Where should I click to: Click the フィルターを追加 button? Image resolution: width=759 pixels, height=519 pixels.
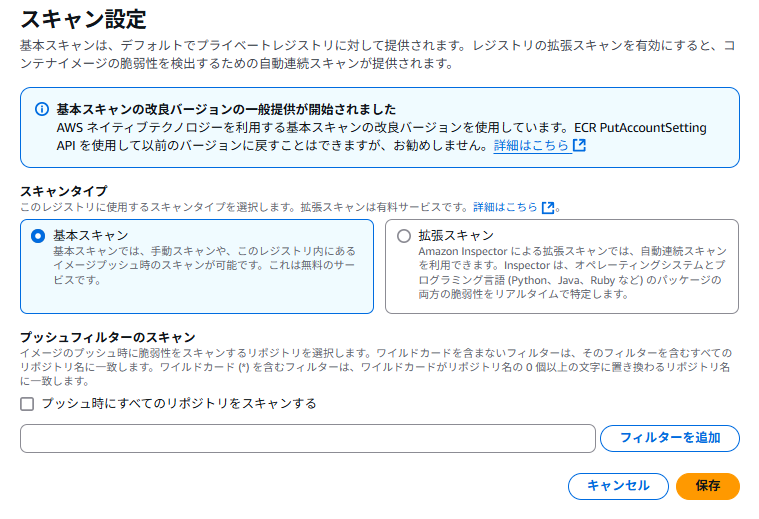(670, 438)
